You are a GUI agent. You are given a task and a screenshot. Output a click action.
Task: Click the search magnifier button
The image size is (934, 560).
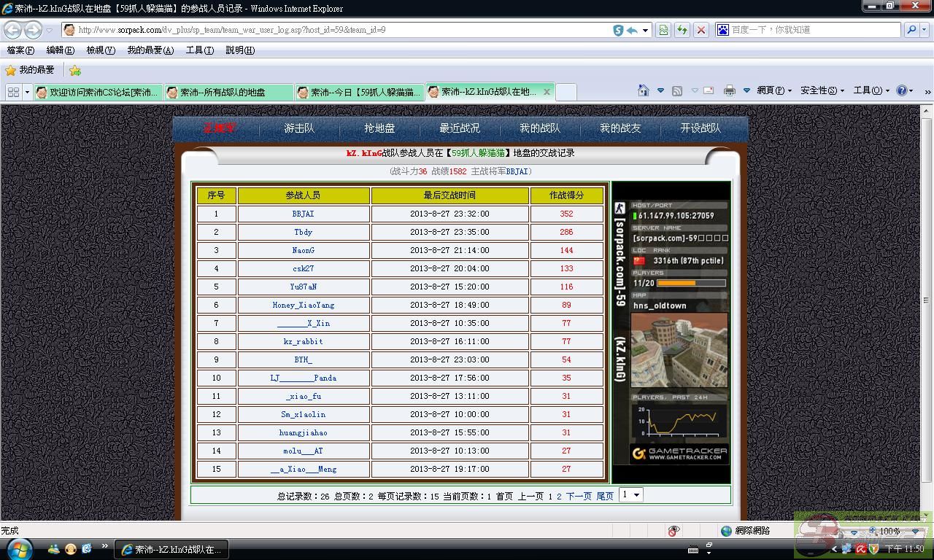[911, 30]
